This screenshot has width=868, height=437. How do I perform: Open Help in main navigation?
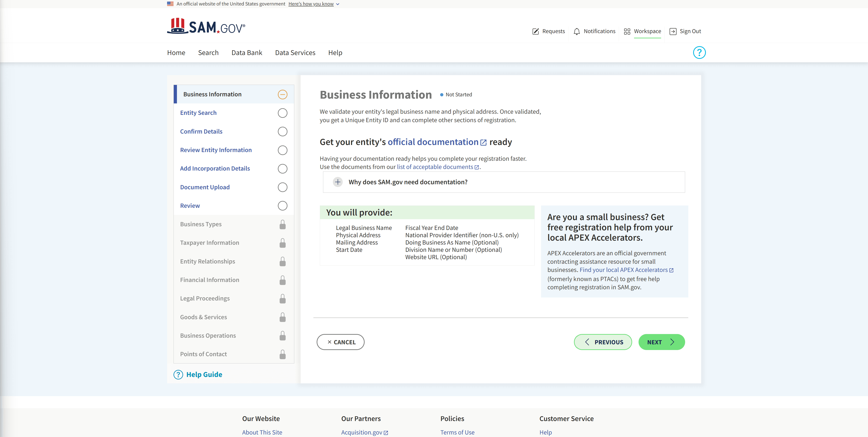335,53
